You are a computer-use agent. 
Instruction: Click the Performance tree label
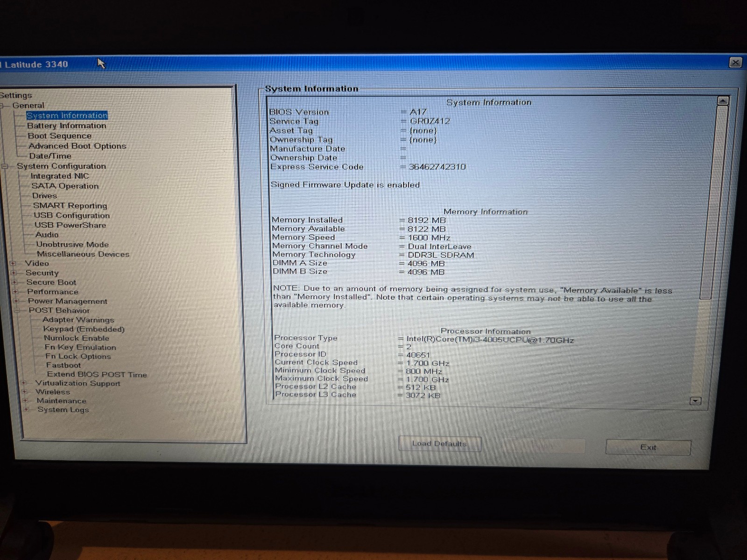coord(53,292)
